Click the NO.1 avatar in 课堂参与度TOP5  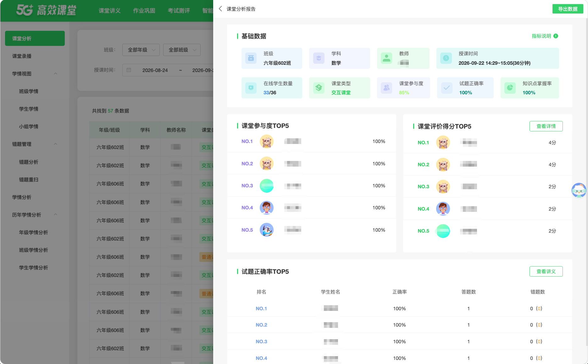coord(267,141)
